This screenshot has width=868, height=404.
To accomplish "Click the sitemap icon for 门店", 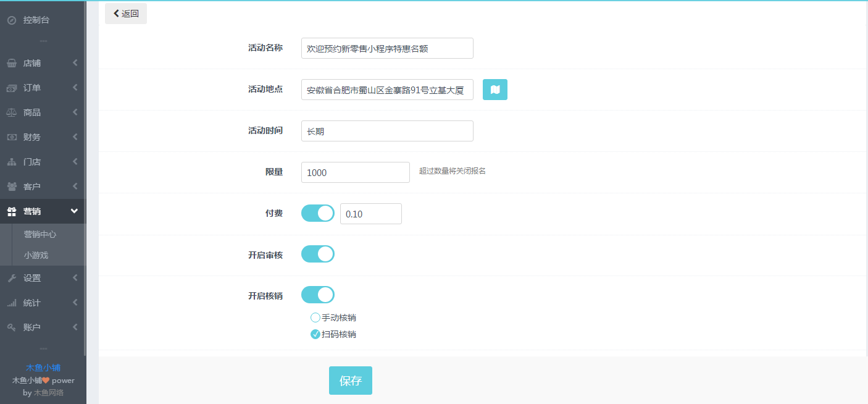I will [11, 162].
